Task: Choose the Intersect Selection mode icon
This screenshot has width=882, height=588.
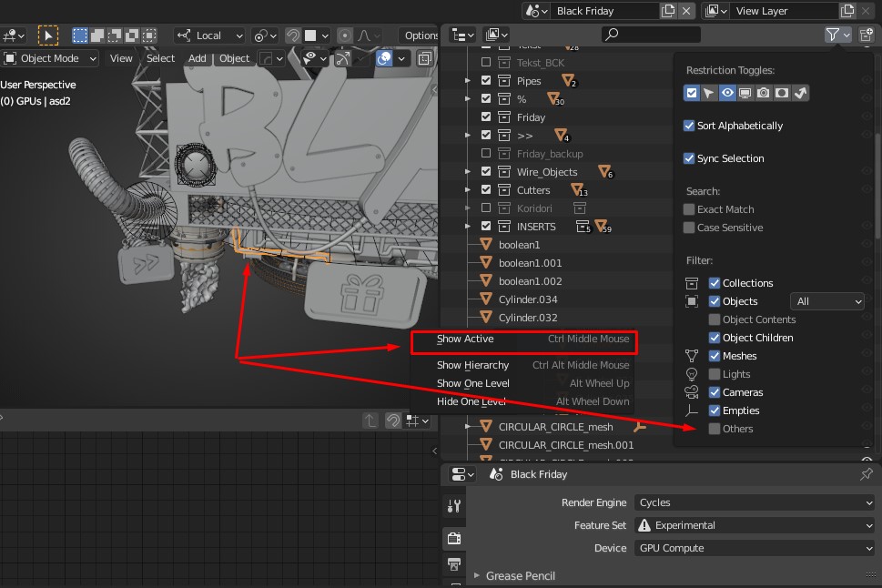Action: click(x=149, y=36)
